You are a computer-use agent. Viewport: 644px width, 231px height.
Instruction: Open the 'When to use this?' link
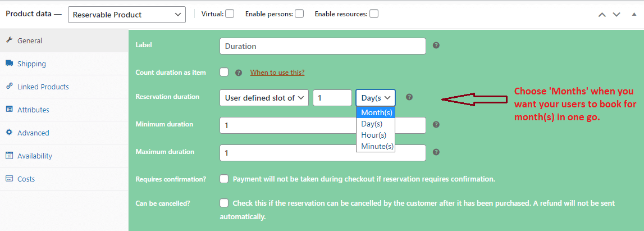pyautogui.click(x=277, y=73)
